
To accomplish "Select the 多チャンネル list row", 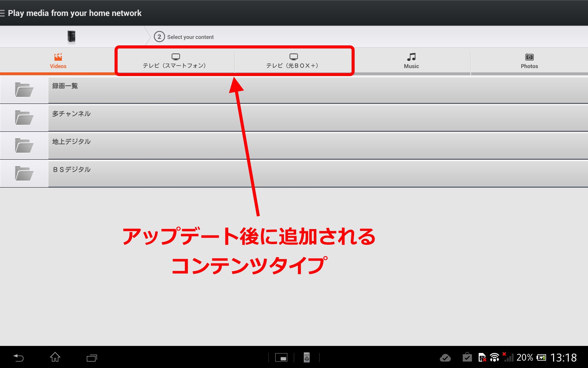I will tap(294, 118).
